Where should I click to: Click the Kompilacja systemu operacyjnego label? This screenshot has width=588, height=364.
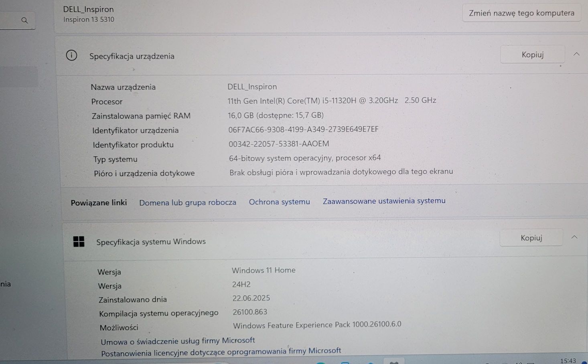[x=159, y=313]
